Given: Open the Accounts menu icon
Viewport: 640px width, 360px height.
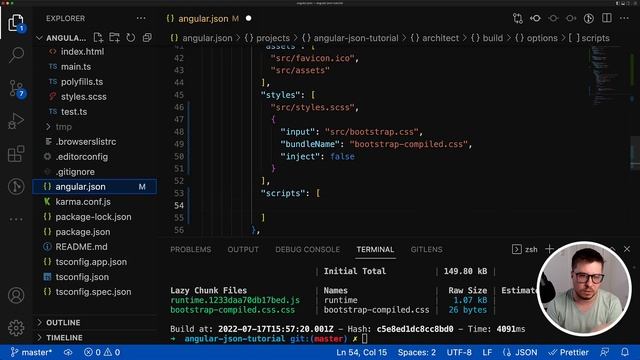Looking at the screenshot, I should click(x=16, y=295).
